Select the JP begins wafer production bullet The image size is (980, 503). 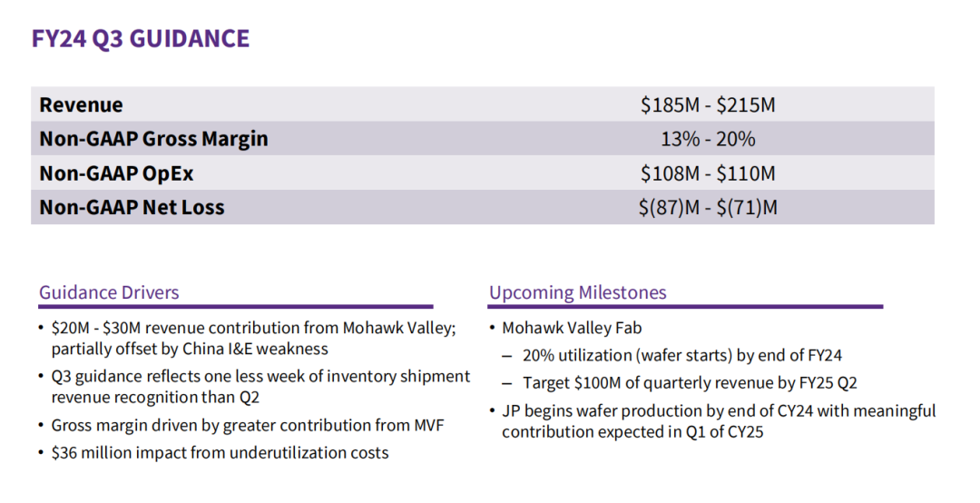[x=719, y=411]
